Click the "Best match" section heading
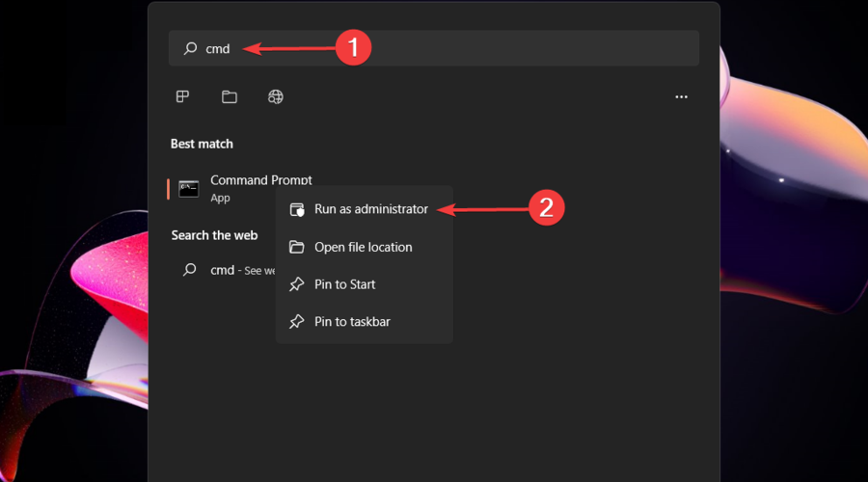The width and height of the screenshot is (868, 482). pos(202,144)
